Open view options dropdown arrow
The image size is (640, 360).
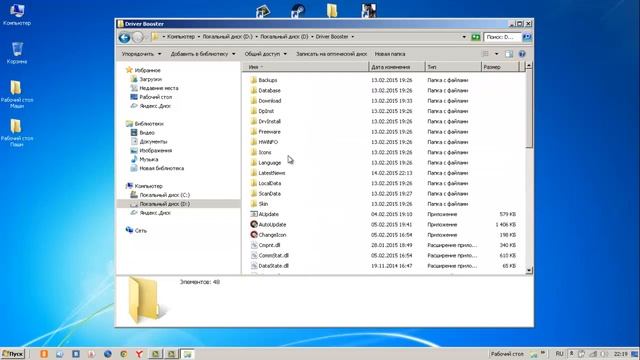pos(496,54)
